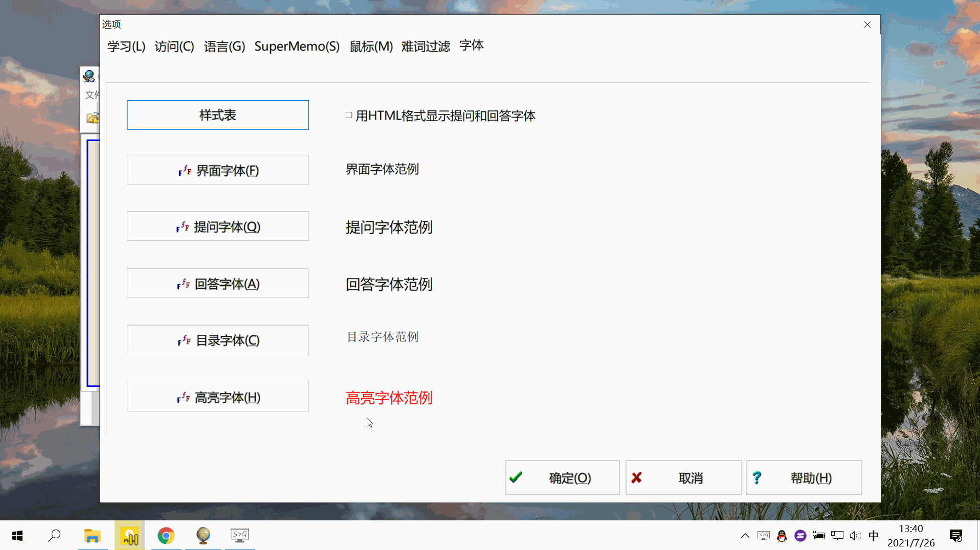The width and height of the screenshot is (980, 550).
Task: Click the blue question mark icon on 帮助 button
Action: tap(757, 477)
